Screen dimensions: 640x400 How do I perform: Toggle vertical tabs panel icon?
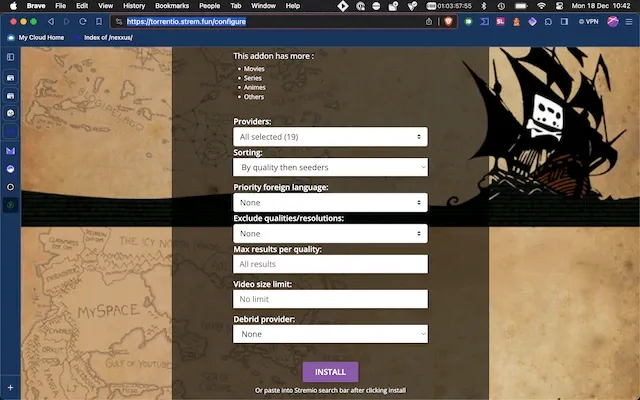(11, 57)
